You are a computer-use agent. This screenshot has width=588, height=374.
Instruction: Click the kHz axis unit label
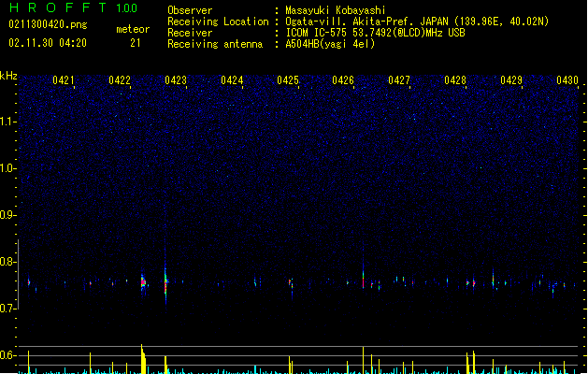coord(8,76)
